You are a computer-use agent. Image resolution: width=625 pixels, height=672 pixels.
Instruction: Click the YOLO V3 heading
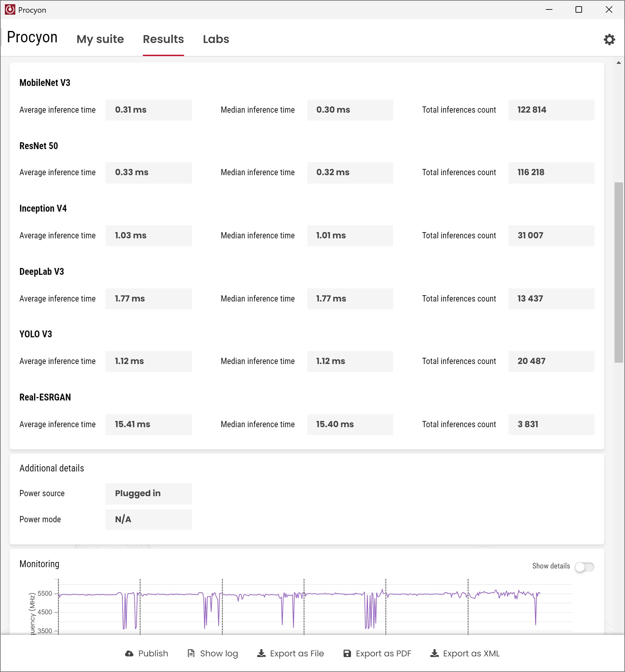35,334
